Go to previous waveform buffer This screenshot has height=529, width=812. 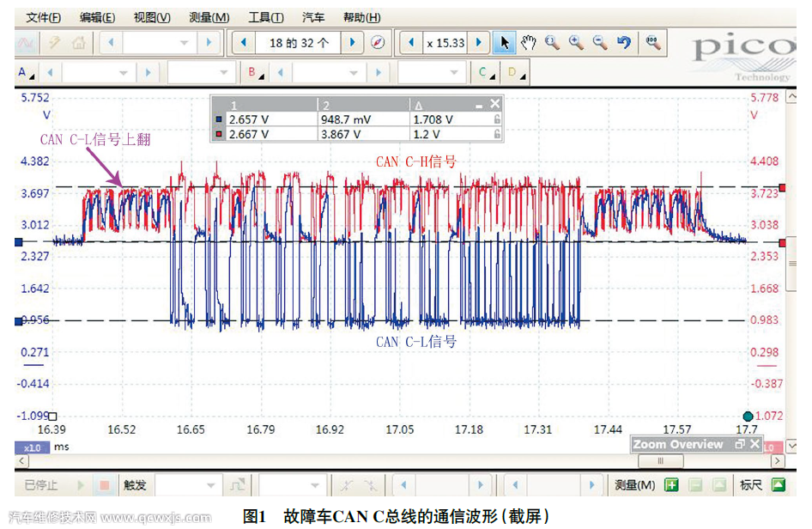[x=244, y=43]
